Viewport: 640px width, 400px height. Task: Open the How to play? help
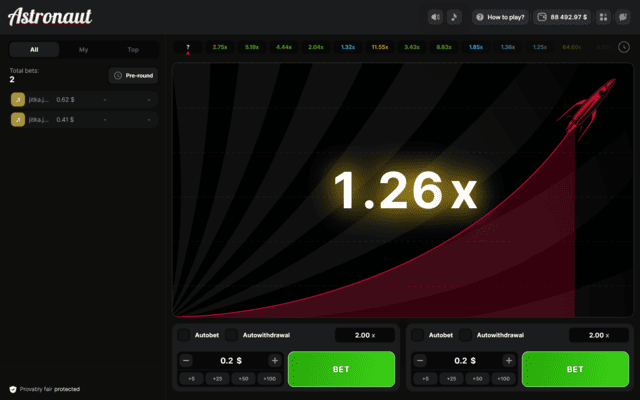click(x=500, y=17)
